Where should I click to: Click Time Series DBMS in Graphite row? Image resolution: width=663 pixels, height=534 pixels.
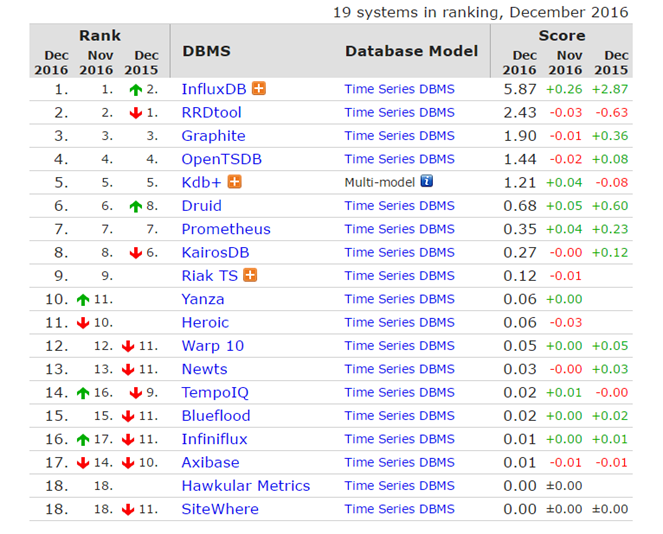[400, 136]
